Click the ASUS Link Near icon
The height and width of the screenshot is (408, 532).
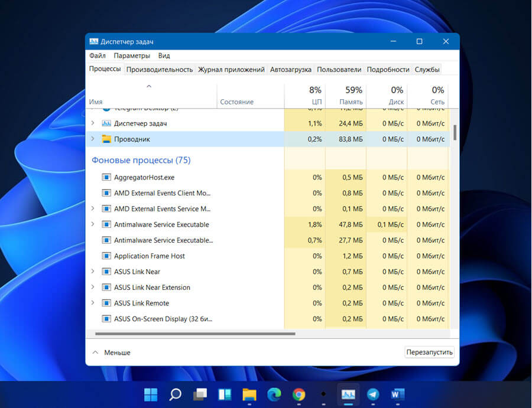pyautogui.click(x=106, y=272)
